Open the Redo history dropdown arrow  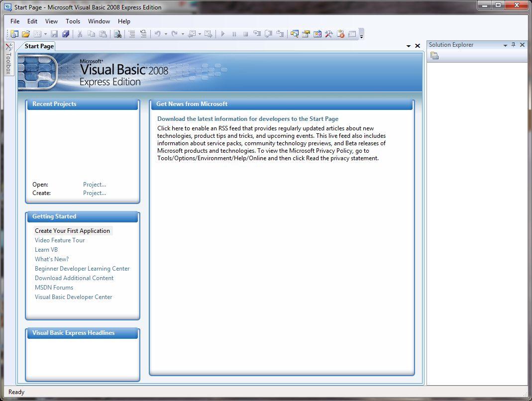183,34
